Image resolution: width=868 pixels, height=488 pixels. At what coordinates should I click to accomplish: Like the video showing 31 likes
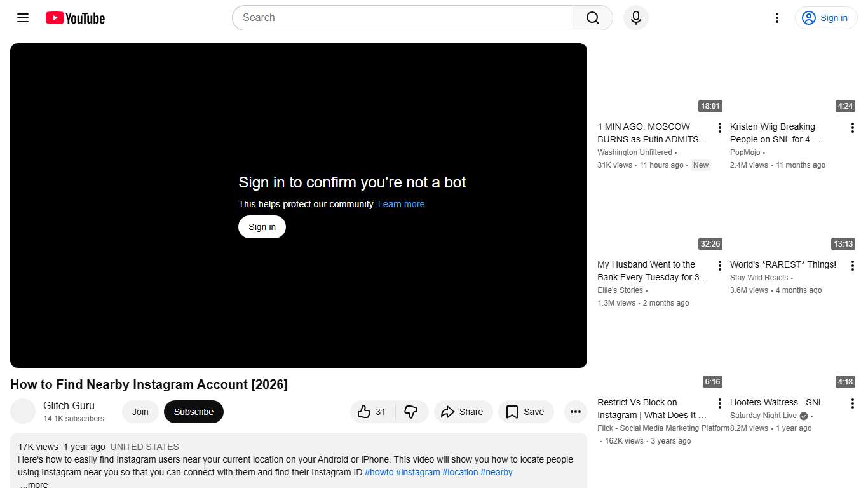coord(372,412)
